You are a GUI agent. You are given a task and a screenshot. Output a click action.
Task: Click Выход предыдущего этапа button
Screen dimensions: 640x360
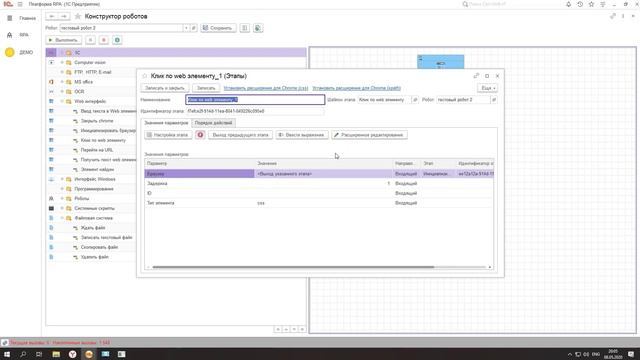click(x=240, y=135)
